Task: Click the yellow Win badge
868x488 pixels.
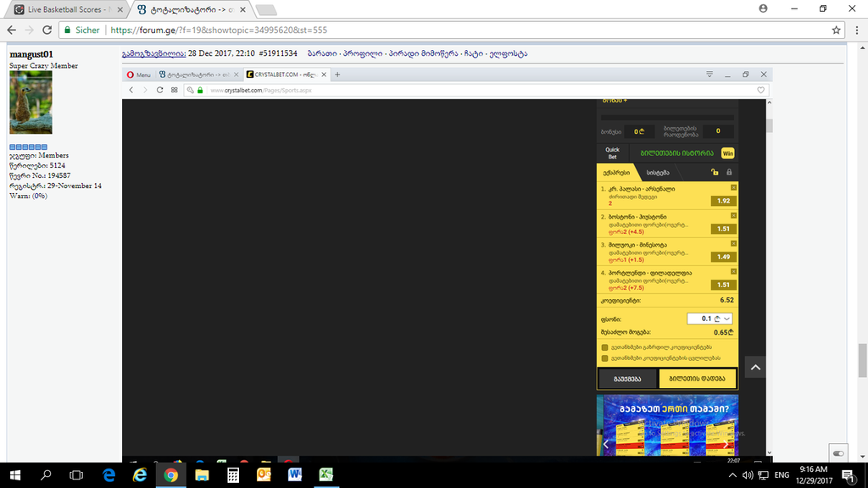Action: point(727,153)
